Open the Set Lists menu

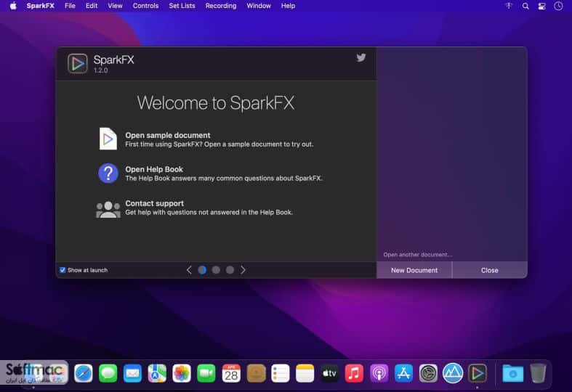(182, 6)
